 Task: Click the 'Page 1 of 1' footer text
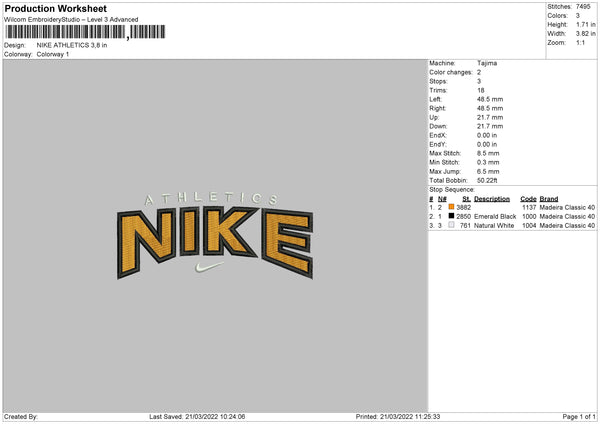coord(579,417)
